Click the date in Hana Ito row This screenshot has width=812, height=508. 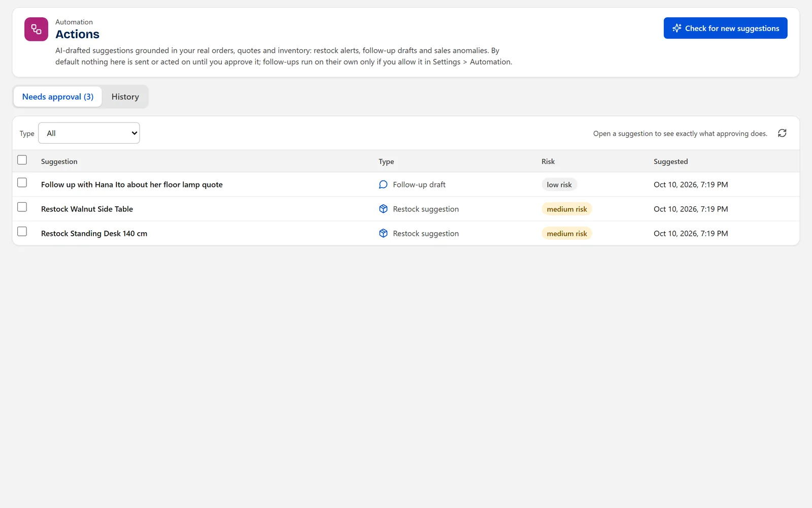tap(691, 184)
